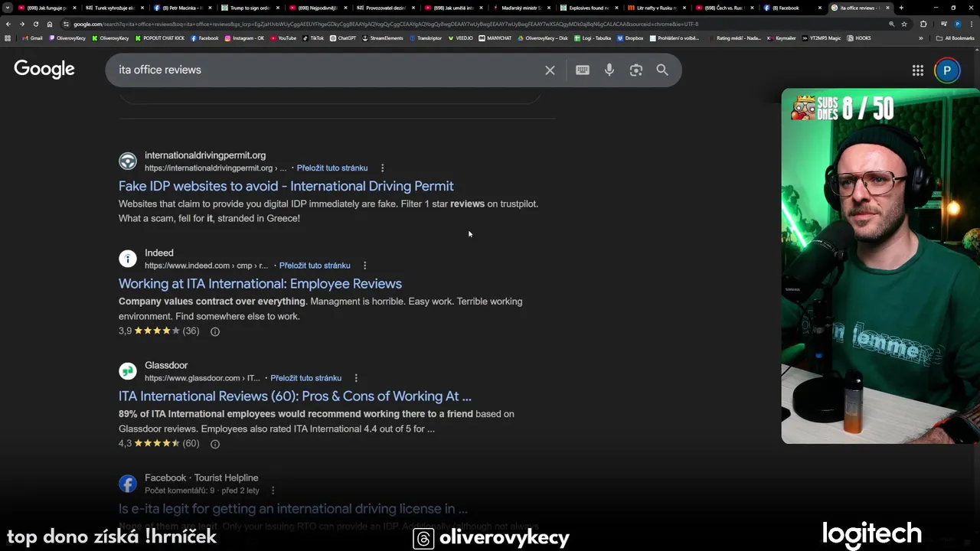Open Google Lens image search
980x551 pixels.
(635, 70)
